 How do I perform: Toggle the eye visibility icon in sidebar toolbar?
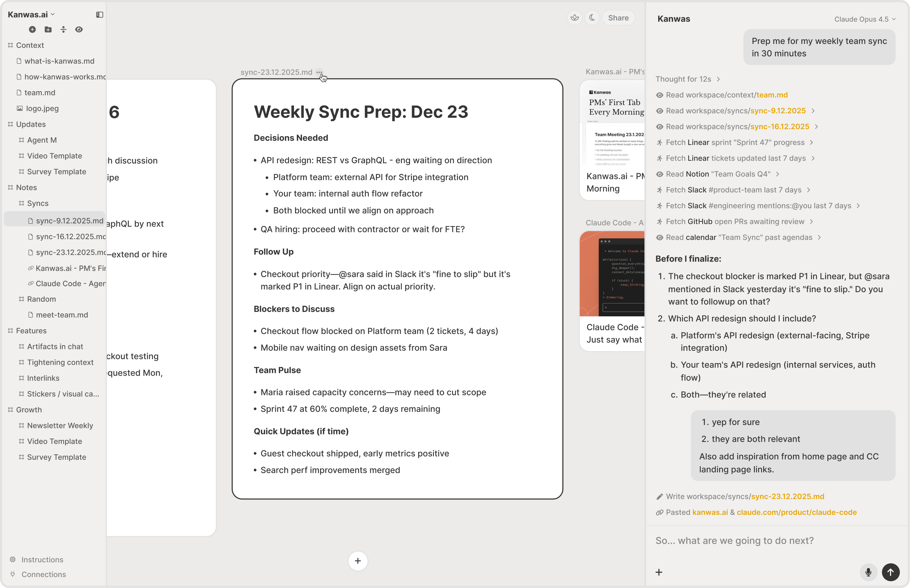(x=79, y=29)
